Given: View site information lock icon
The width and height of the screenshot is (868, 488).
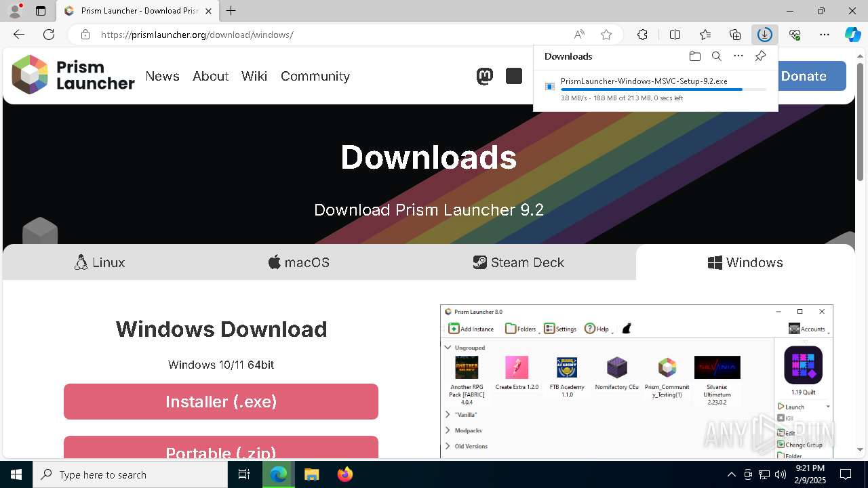Looking at the screenshot, I should 85,35.
